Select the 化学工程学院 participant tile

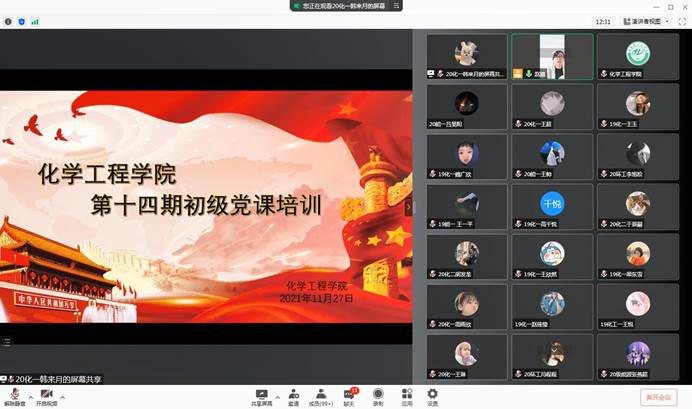click(637, 56)
